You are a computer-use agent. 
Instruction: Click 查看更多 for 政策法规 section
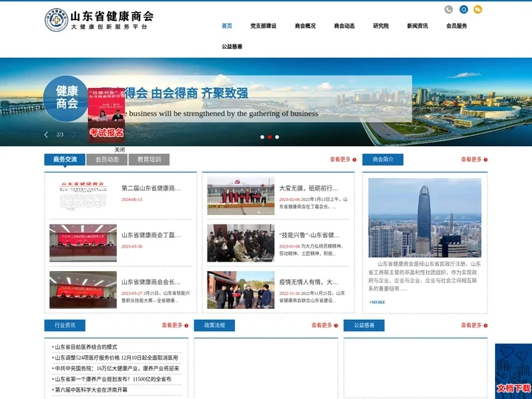324,325
